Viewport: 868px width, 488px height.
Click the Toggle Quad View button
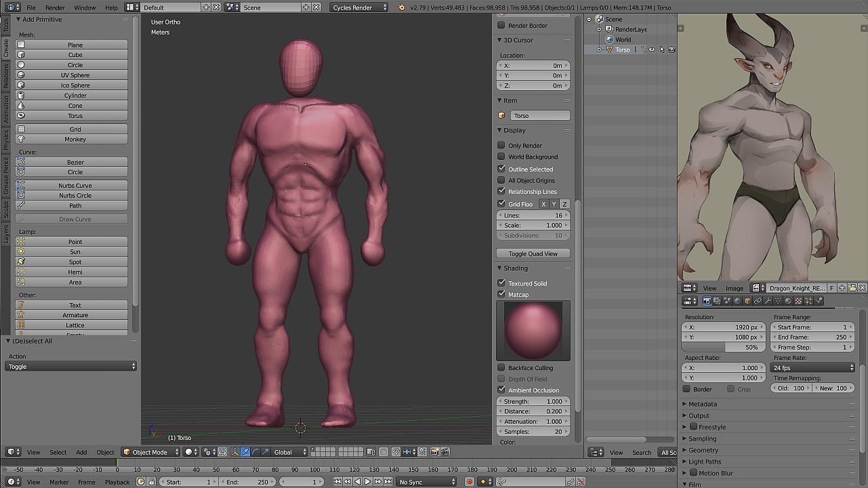point(533,253)
